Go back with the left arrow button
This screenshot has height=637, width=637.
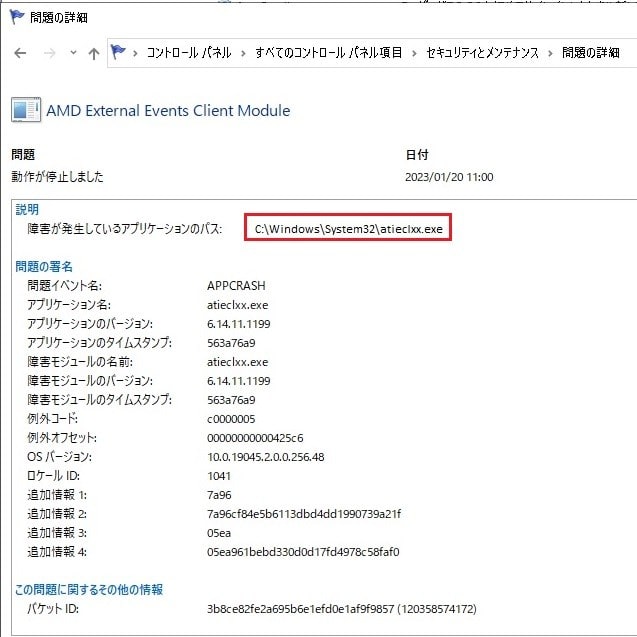click(x=20, y=53)
